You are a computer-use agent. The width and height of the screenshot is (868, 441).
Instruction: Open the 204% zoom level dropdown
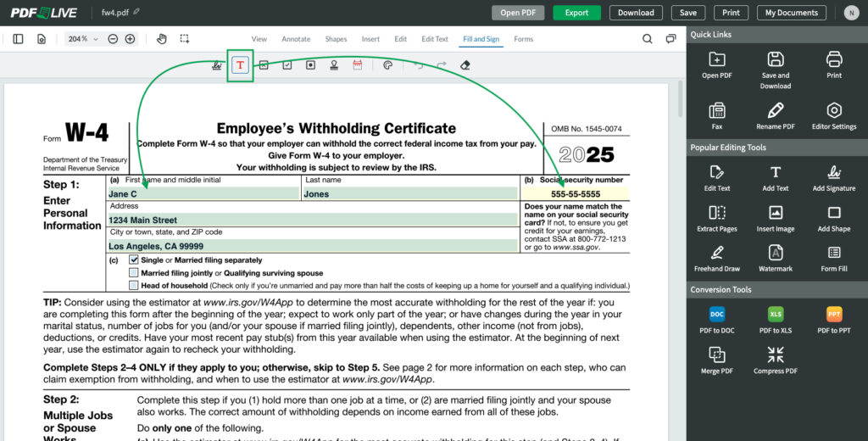[83, 39]
